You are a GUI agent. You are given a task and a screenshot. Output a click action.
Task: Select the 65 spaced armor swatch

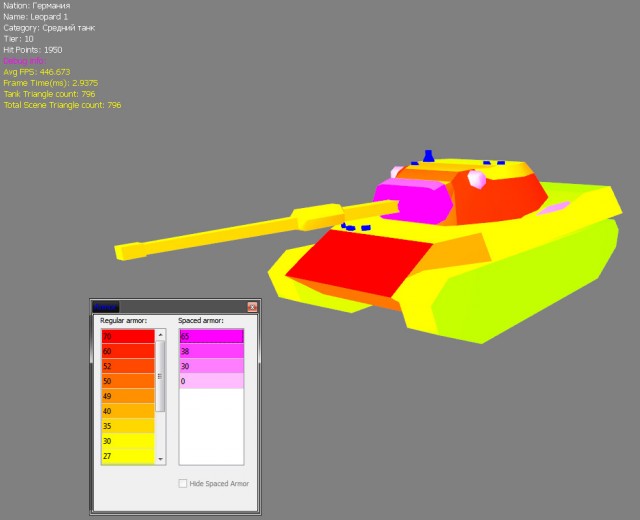(211, 336)
